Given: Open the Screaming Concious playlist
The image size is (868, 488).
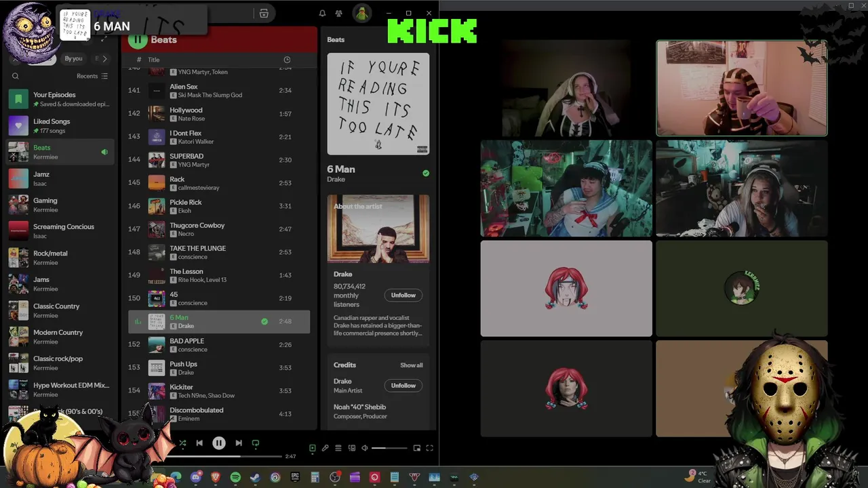Looking at the screenshot, I should [x=60, y=231].
